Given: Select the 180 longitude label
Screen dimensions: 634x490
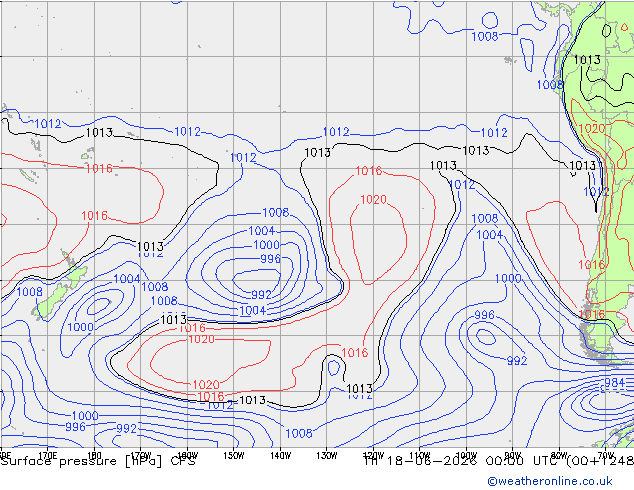Looking at the screenshot, I should click(x=94, y=456).
